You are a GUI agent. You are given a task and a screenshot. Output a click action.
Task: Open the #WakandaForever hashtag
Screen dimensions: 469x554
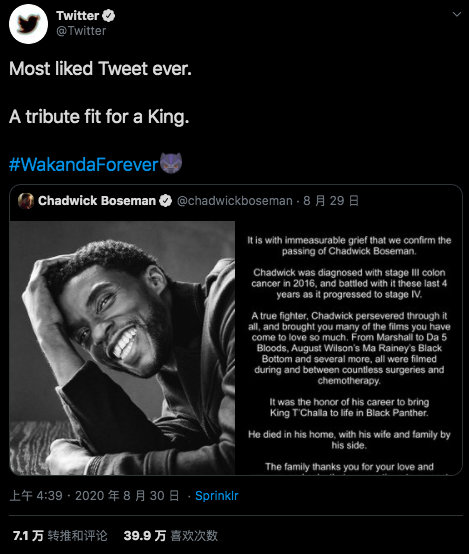point(83,164)
